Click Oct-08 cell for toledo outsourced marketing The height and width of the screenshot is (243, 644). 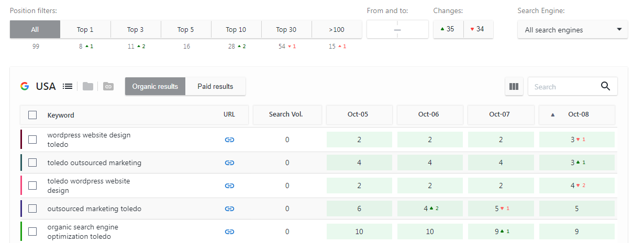click(x=576, y=163)
